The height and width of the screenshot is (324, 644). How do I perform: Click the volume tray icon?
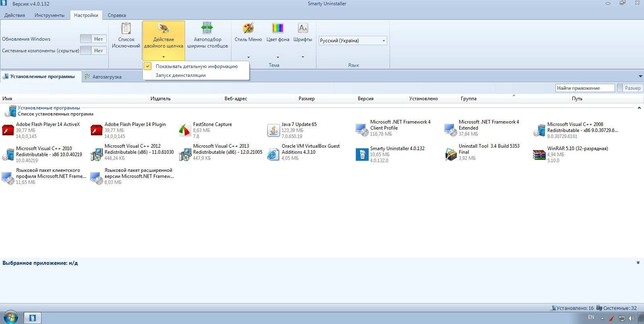[x=632, y=318]
